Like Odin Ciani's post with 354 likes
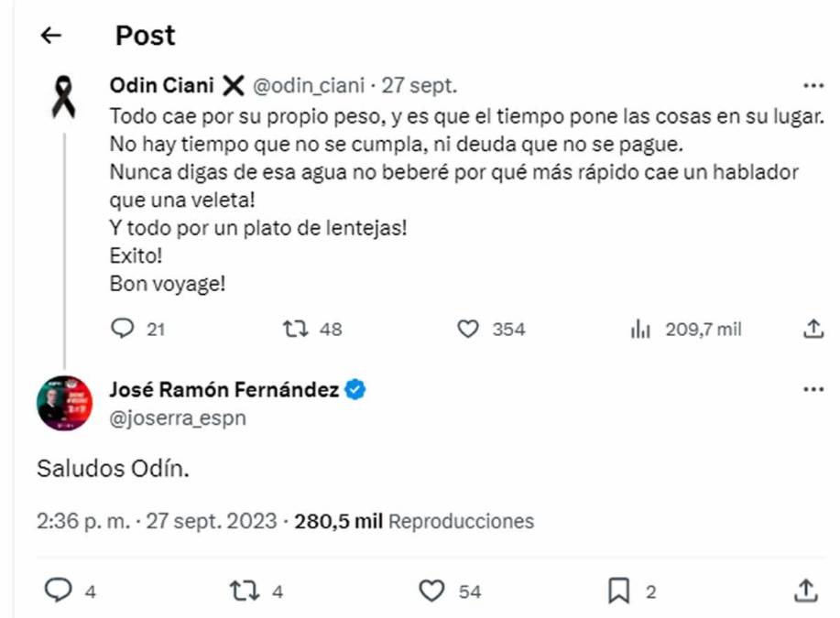 click(x=468, y=329)
